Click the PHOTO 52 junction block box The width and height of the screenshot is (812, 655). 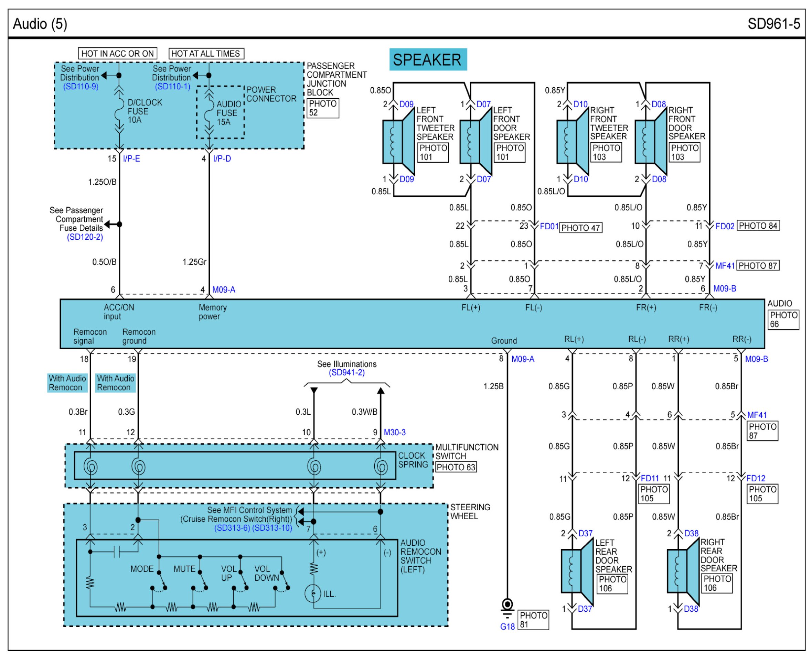pyautogui.click(x=323, y=108)
